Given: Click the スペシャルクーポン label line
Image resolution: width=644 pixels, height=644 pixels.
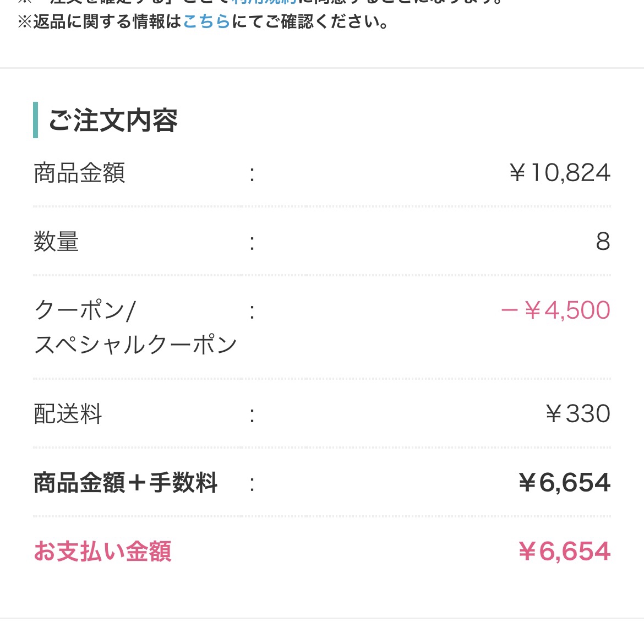Looking at the screenshot, I should click(x=135, y=345).
